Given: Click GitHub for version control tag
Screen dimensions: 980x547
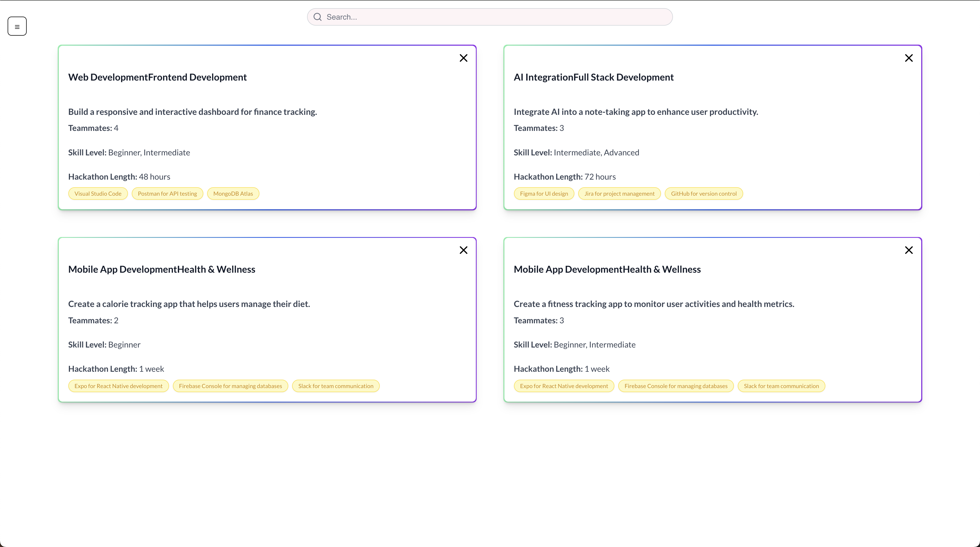Looking at the screenshot, I should pos(703,193).
